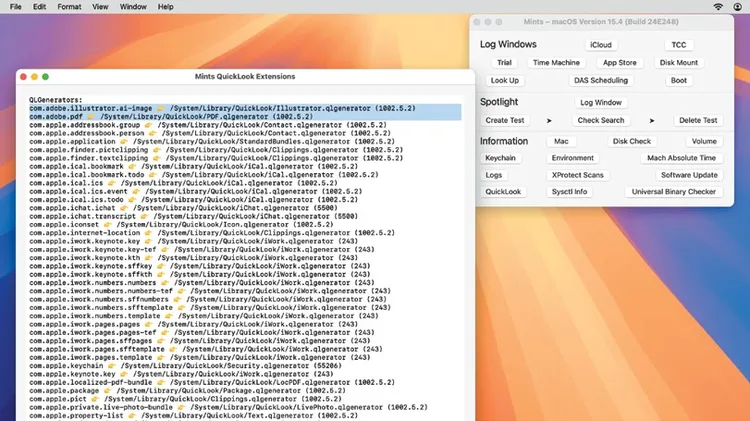Click the Wi-Fi icon in menu bar
This screenshot has height=421, width=750.
718,7
